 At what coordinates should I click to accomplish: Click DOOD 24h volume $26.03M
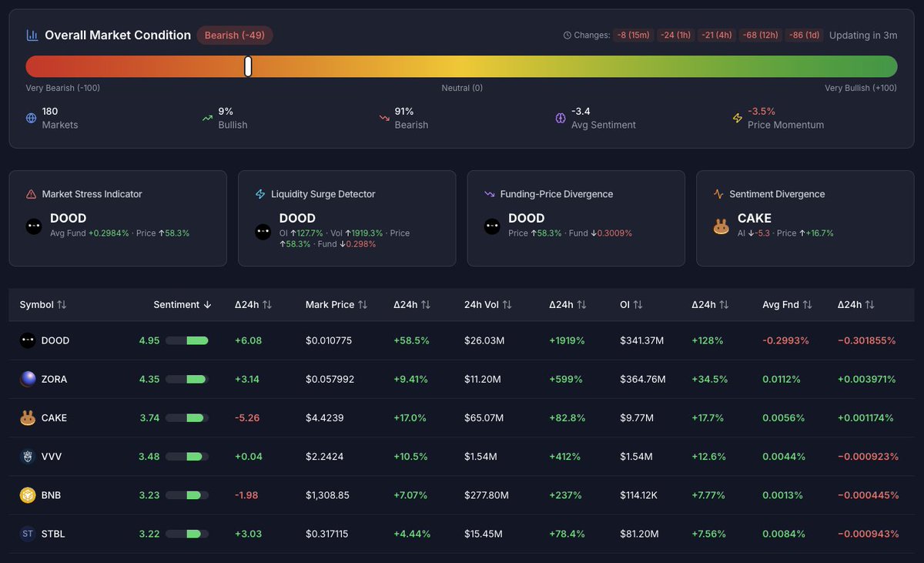pyautogui.click(x=483, y=340)
